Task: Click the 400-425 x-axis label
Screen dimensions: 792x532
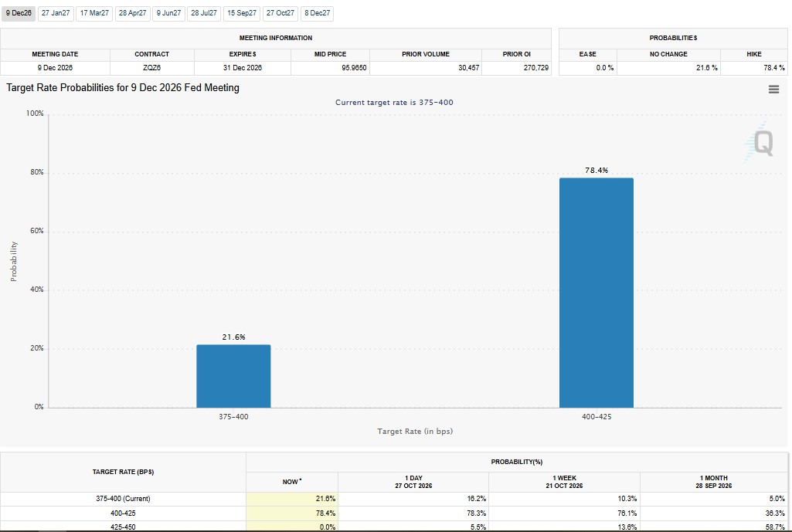Action: click(x=596, y=417)
